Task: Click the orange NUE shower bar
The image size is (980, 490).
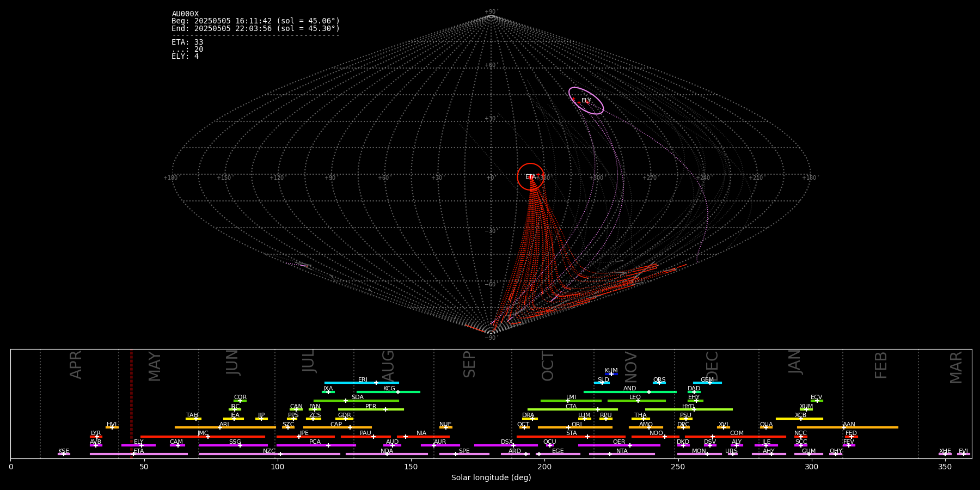Action: (x=445, y=427)
